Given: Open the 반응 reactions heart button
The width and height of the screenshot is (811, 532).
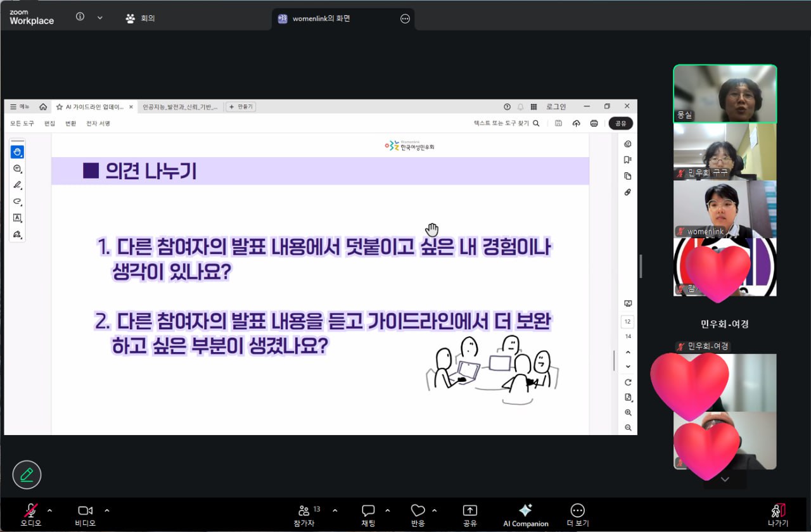Looking at the screenshot, I should (x=418, y=515).
